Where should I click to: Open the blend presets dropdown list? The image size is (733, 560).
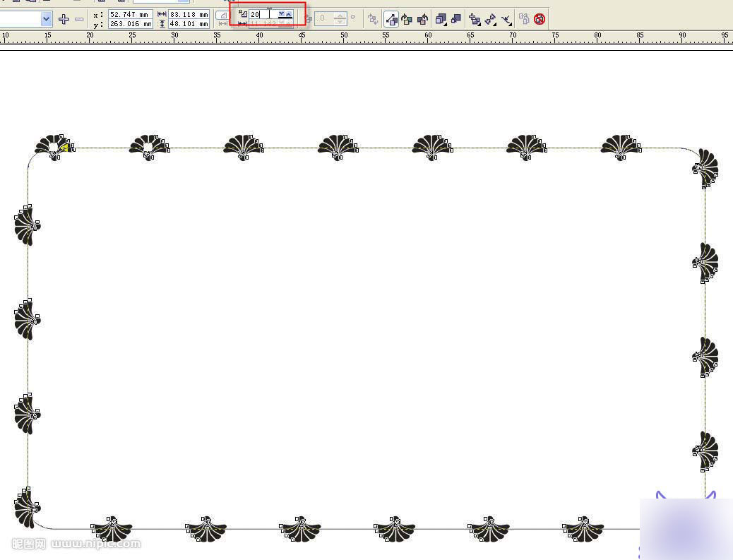coord(47,19)
